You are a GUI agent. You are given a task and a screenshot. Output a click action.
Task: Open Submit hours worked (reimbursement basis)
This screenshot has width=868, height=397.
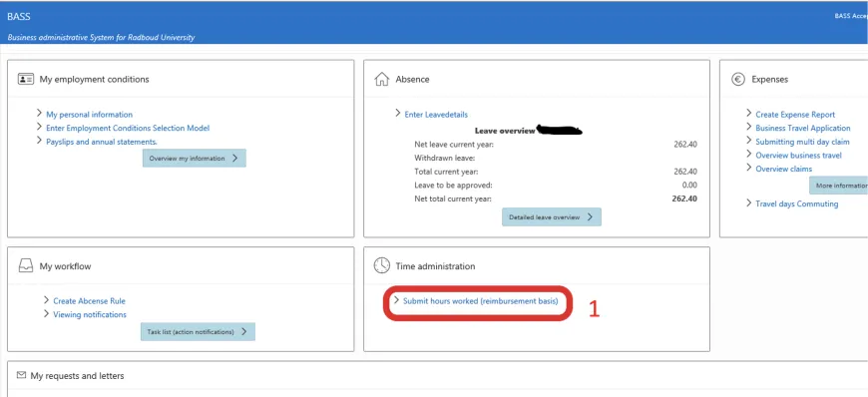(480, 301)
